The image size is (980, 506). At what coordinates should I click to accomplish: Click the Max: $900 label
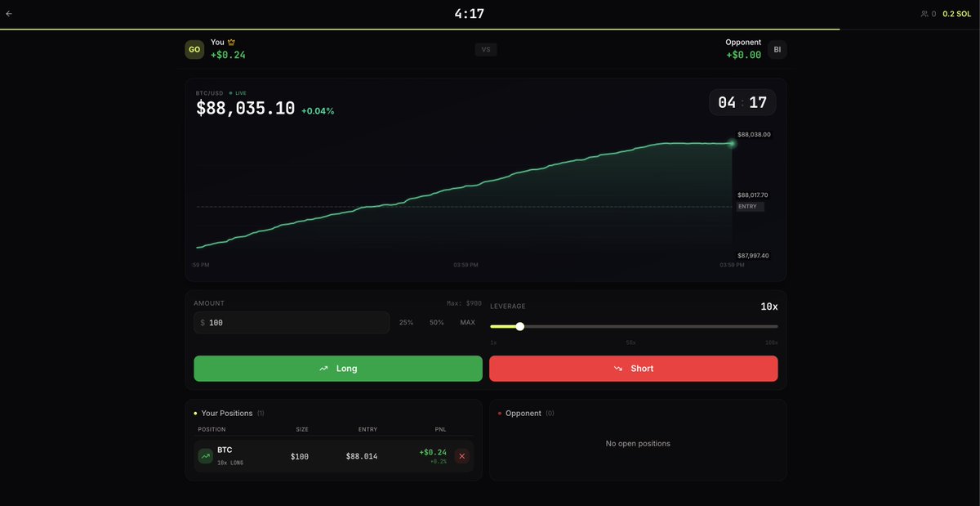pyautogui.click(x=464, y=303)
